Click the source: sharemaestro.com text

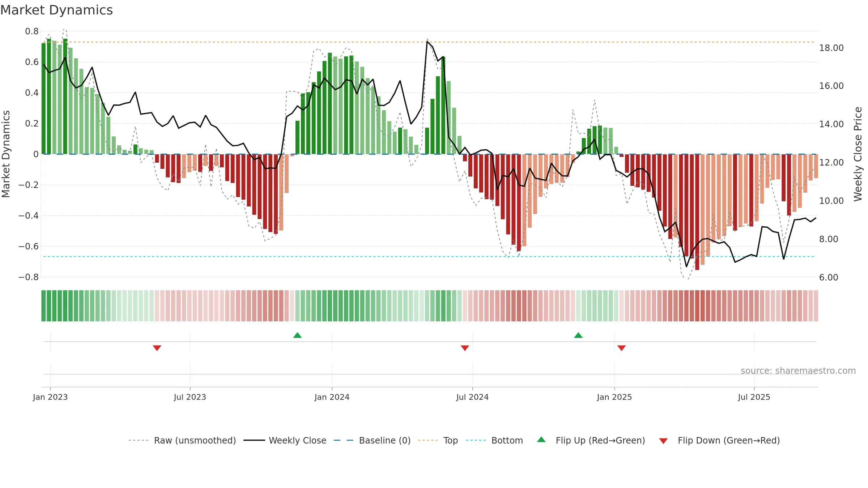798,371
